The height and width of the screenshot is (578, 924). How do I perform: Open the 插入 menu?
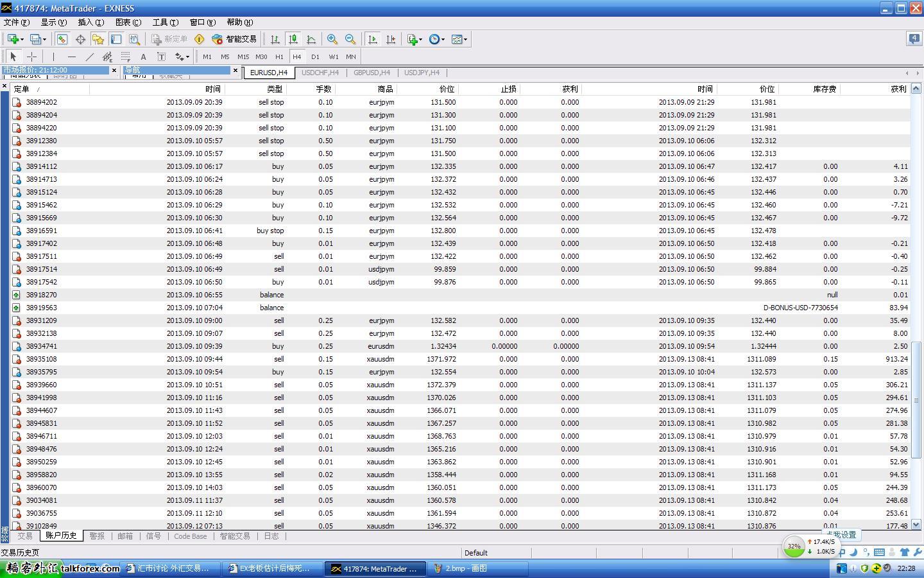90,22
